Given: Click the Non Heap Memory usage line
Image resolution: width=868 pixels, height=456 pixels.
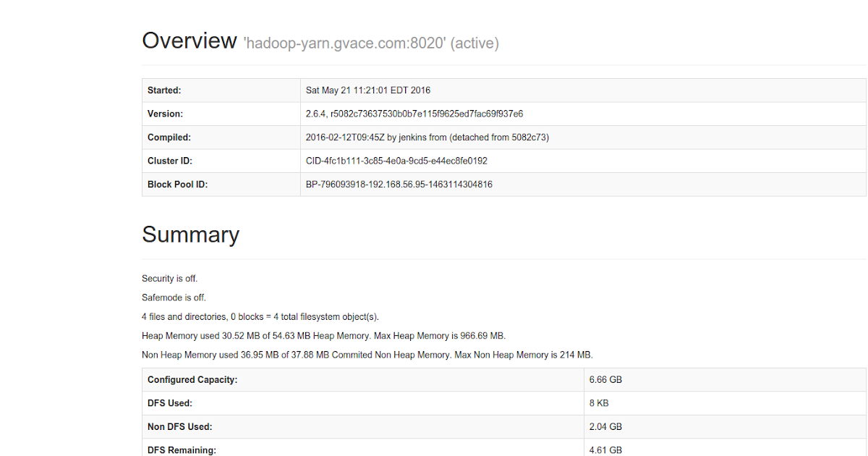Looking at the screenshot, I should pyautogui.click(x=367, y=355).
